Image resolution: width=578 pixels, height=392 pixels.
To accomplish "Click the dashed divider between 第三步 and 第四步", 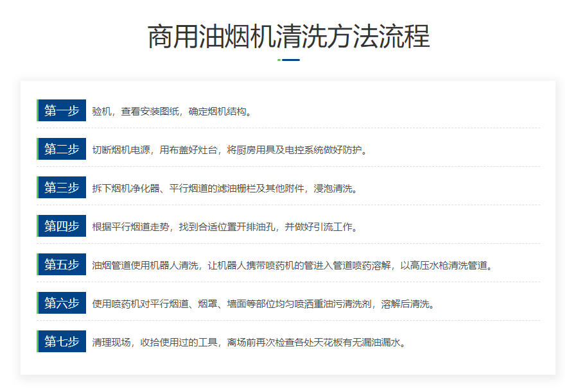I will 288,205.
